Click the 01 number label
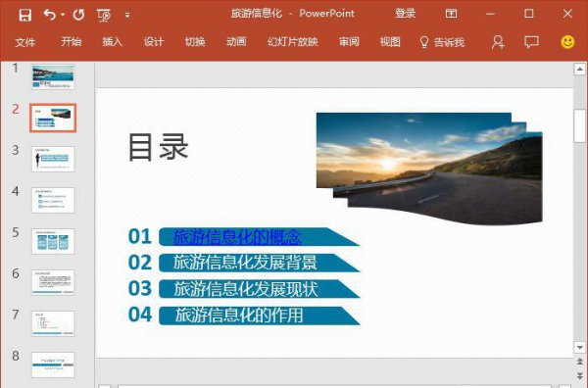 (140, 236)
